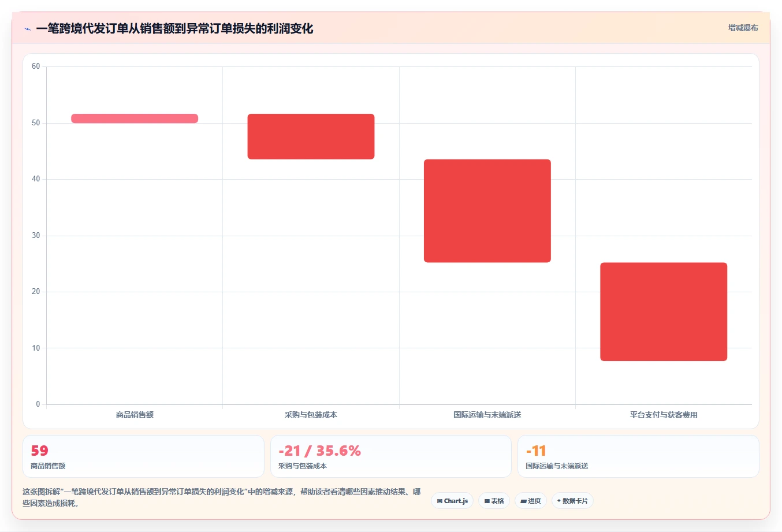Viewport: 782px width, 532px height.
Task: Click the x-axis label 国际运输与末端派送
Action: pos(487,415)
